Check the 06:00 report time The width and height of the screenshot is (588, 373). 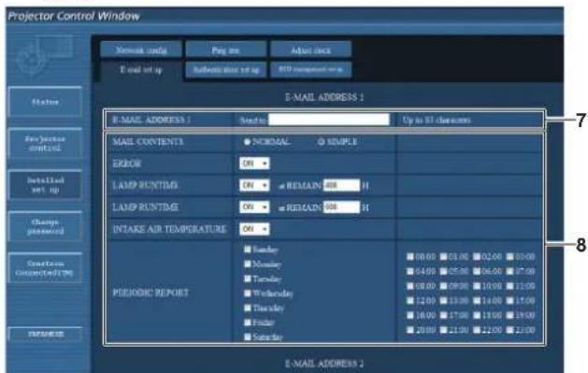coord(477,271)
